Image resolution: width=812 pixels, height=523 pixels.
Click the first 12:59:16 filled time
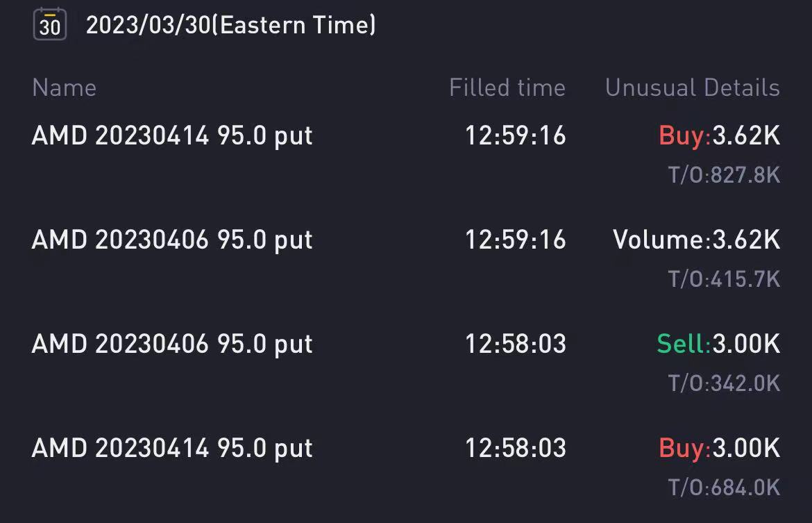(516, 136)
